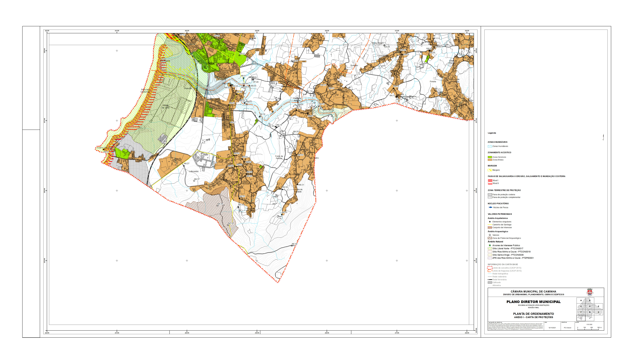This screenshot has height=364, width=630.
Task: Click the Caminha coat of arms emblem
Action: (x=590, y=292)
